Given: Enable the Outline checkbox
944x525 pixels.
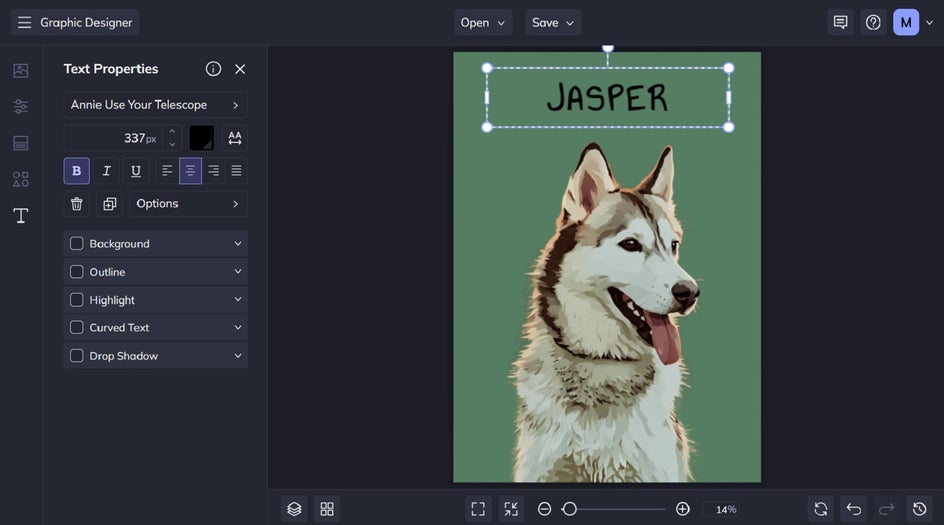Looking at the screenshot, I should [77, 272].
